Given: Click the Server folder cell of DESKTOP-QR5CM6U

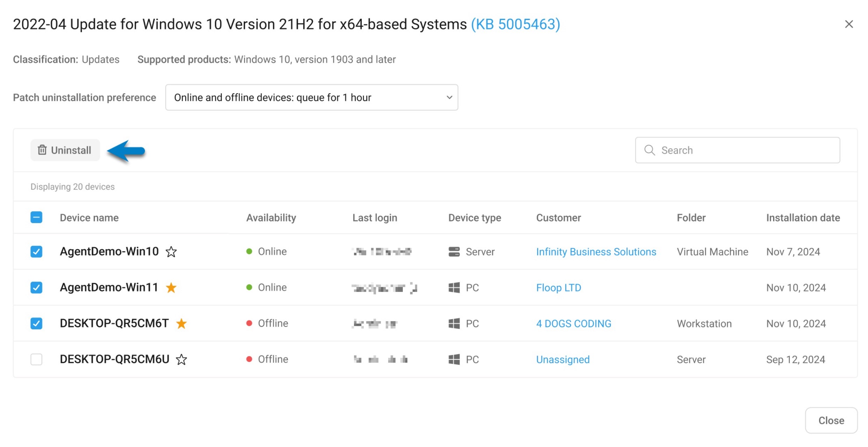Looking at the screenshot, I should click(x=691, y=360).
